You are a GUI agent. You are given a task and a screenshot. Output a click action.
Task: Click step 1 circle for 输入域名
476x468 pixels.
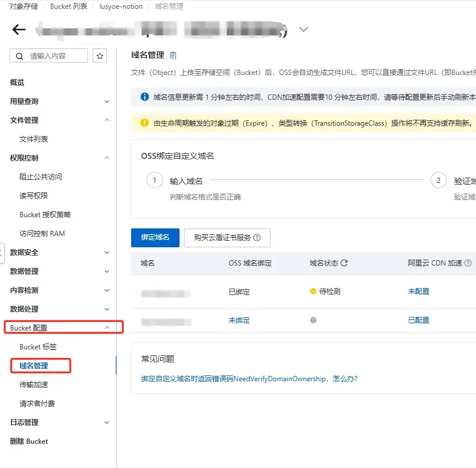(155, 181)
